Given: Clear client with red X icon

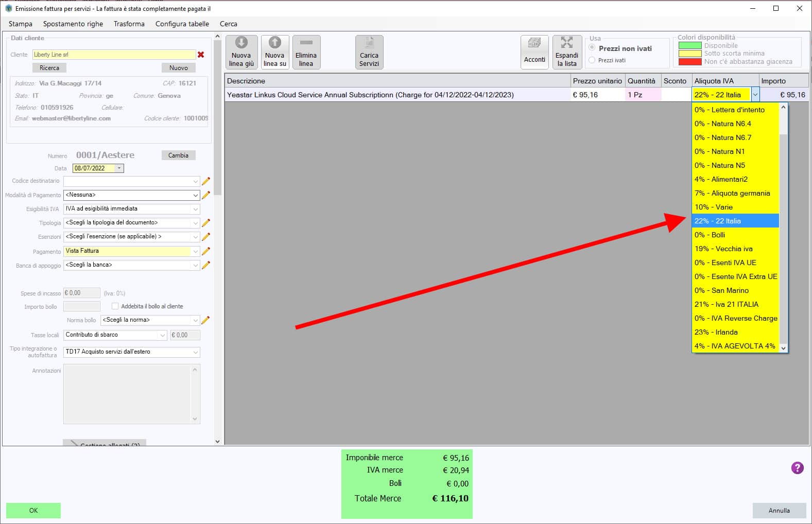Looking at the screenshot, I should (201, 55).
